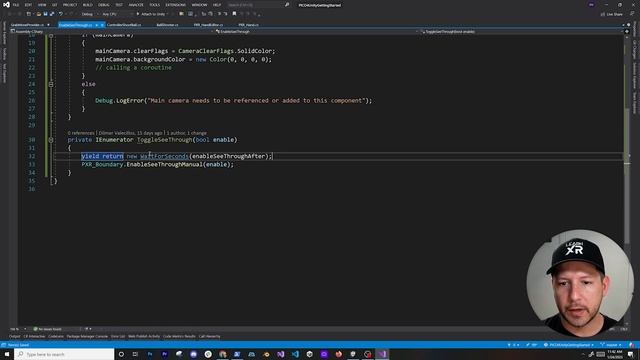Open the Output panel tab
640x360 pixels.
point(15,336)
